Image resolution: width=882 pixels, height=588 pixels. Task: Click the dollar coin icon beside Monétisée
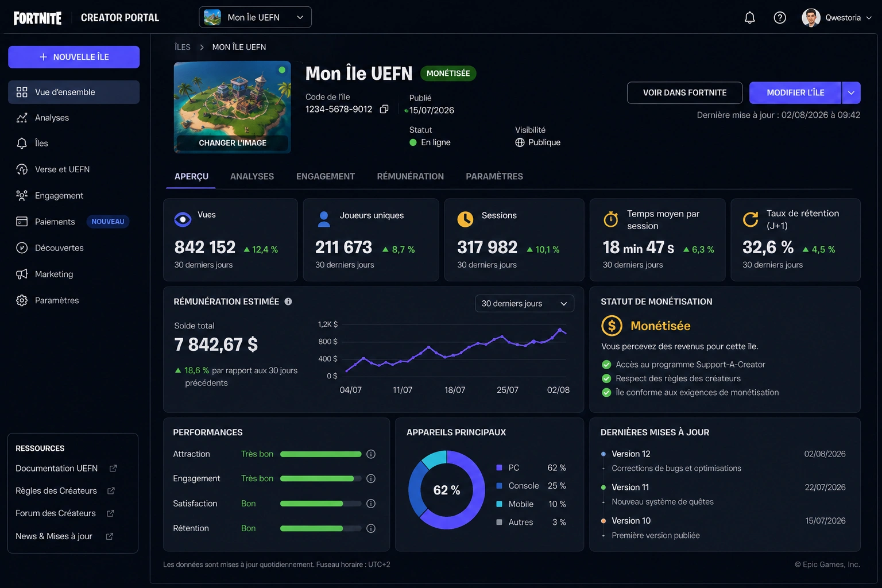[x=612, y=326]
